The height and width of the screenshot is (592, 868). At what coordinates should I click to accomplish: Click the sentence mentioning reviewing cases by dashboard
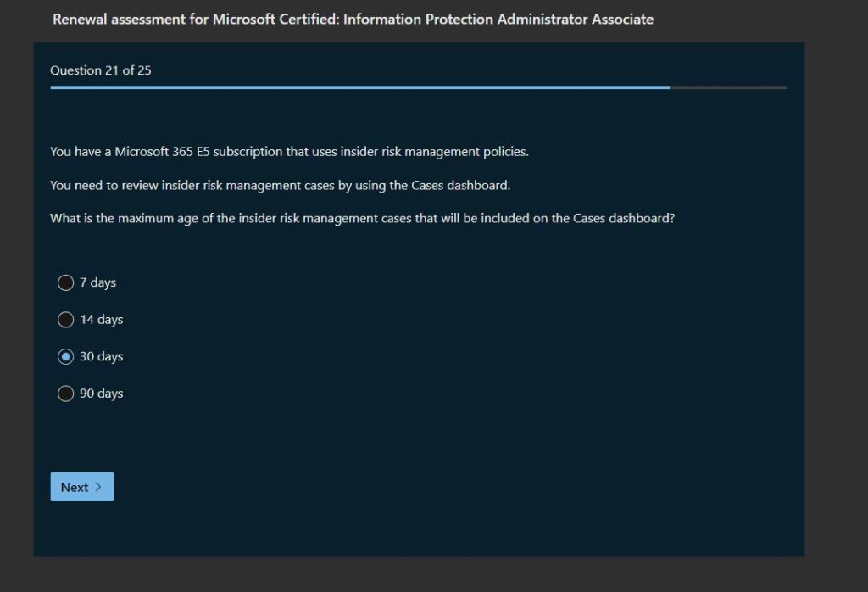point(280,185)
